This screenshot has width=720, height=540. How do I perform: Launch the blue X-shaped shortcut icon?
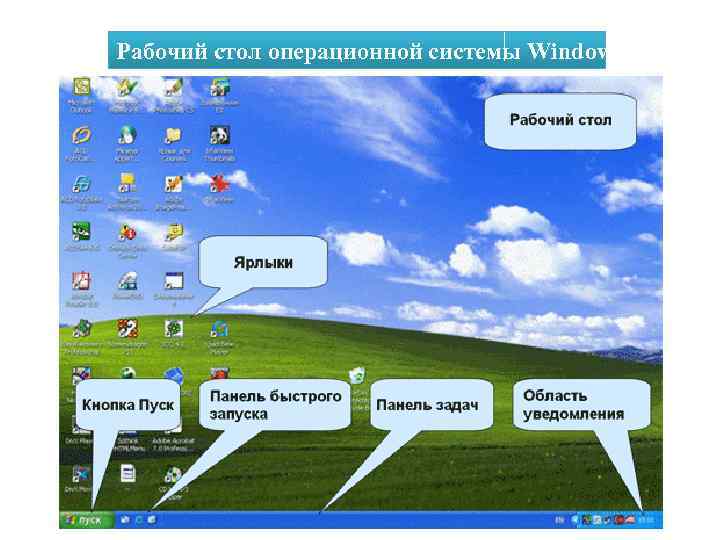81,475
